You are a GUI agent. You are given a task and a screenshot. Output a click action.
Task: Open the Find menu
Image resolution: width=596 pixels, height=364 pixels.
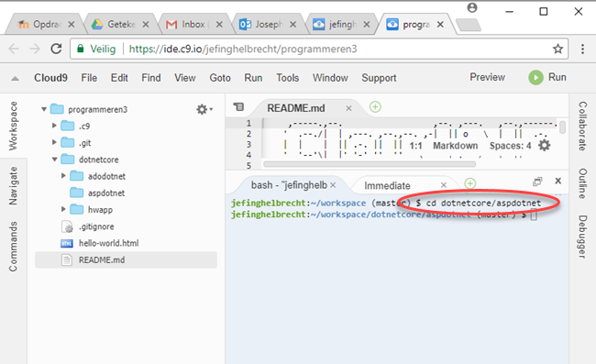(151, 78)
